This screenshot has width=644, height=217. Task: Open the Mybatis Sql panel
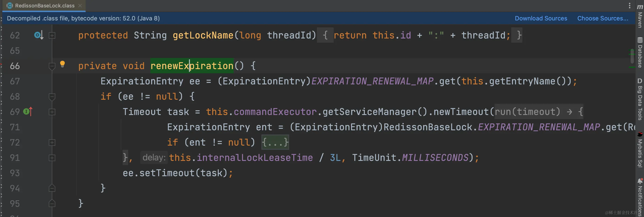click(x=640, y=150)
